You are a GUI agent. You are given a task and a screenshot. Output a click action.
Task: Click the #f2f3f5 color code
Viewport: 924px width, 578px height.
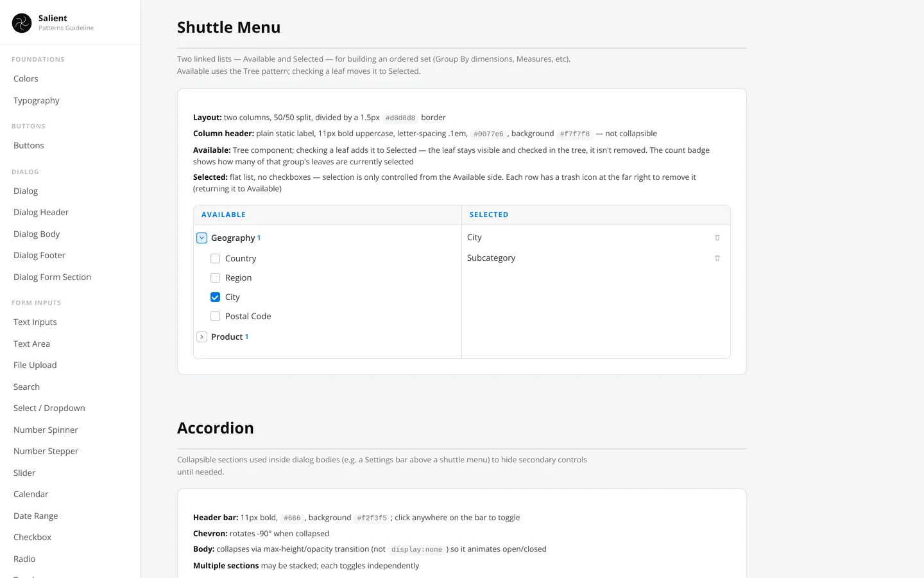(x=372, y=518)
